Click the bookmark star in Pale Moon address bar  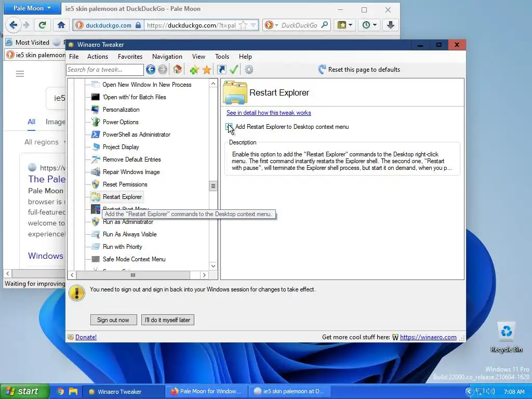[x=243, y=25]
